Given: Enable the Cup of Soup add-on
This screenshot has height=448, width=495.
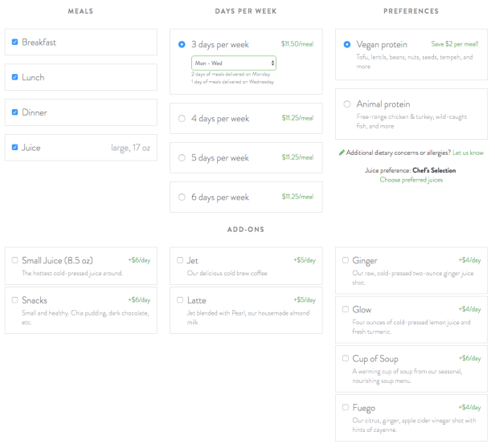Looking at the screenshot, I should point(346,359).
